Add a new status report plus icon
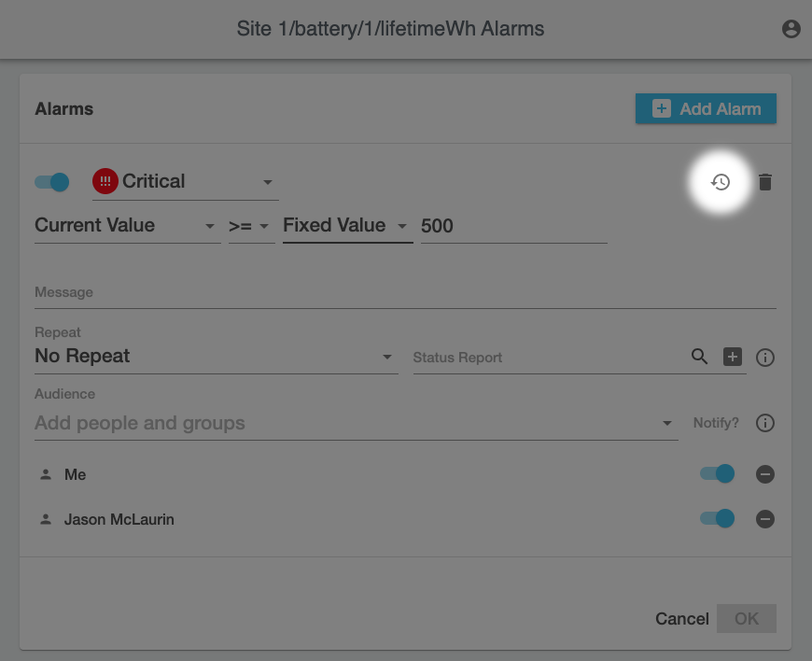The image size is (812, 661). (733, 357)
